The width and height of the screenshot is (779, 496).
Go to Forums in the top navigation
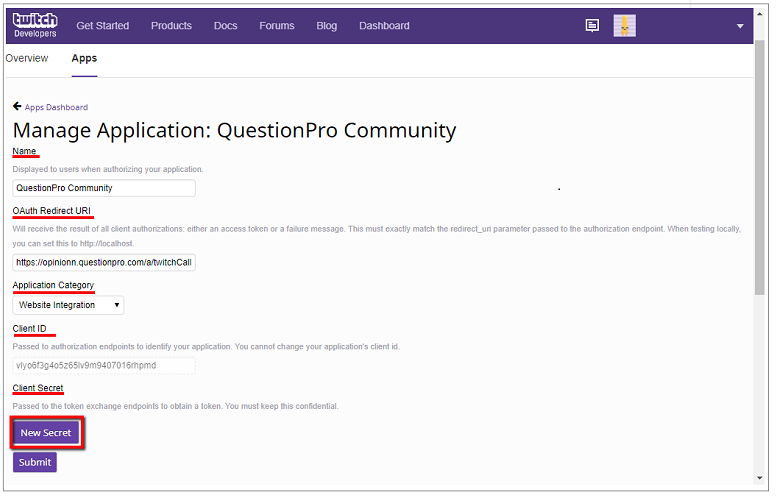(x=277, y=26)
